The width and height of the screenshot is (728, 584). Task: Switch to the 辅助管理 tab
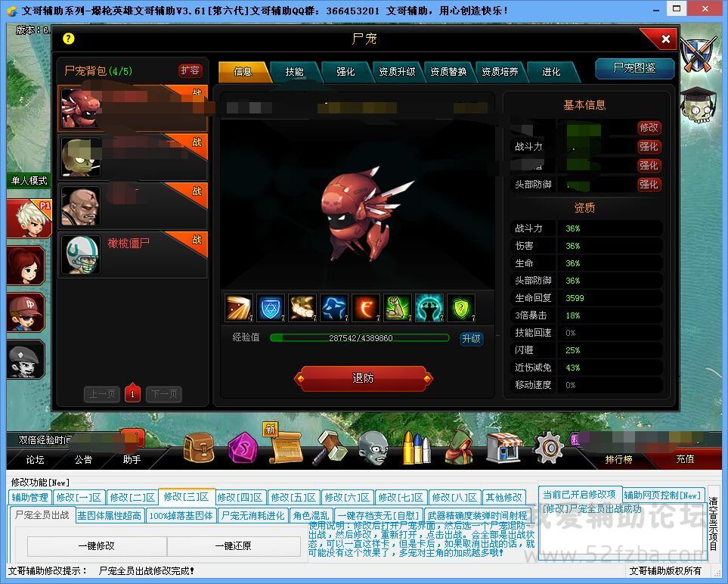tap(30, 498)
